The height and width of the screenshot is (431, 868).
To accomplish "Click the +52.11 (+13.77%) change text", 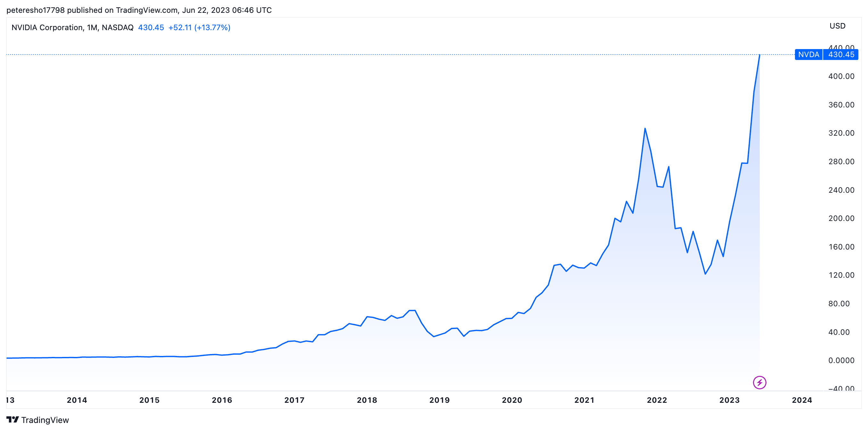I will pos(199,28).
